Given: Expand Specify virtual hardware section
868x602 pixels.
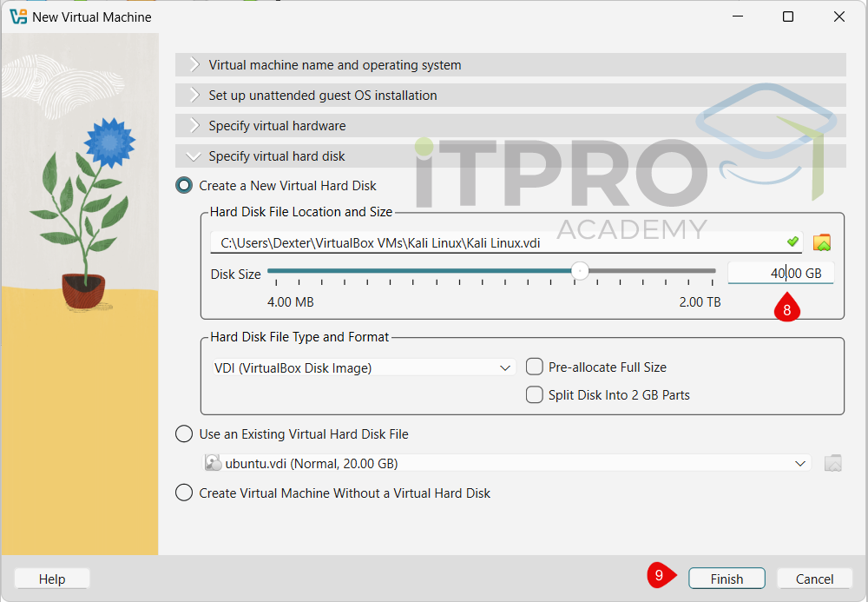Looking at the screenshot, I should click(510, 126).
